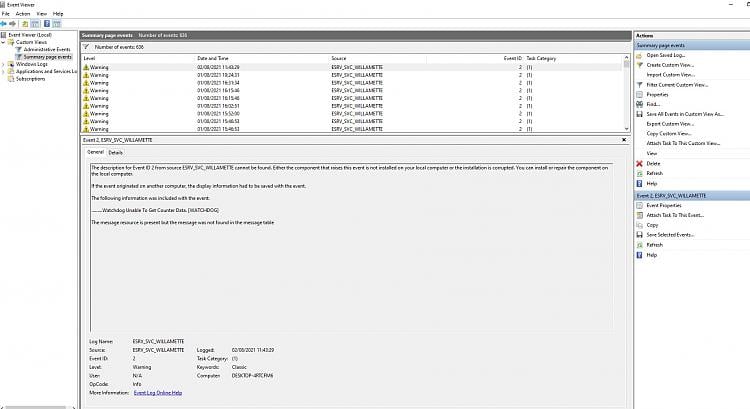The width and height of the screenshot is (750, 409).
Task: Click the filter funnel icon beside Number of events
Action: pyautogui.click(x=86, y=47)
